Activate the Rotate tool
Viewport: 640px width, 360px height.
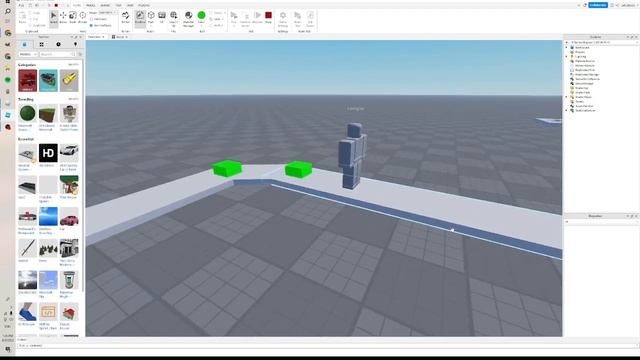82,18
